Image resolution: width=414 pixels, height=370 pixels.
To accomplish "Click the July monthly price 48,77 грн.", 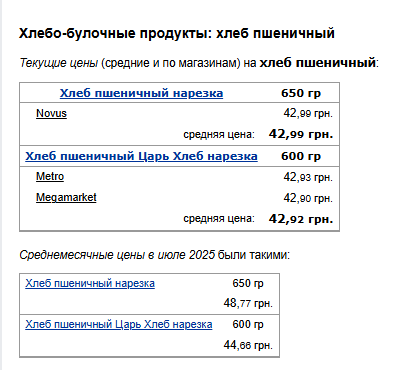I will coord(248,303).
